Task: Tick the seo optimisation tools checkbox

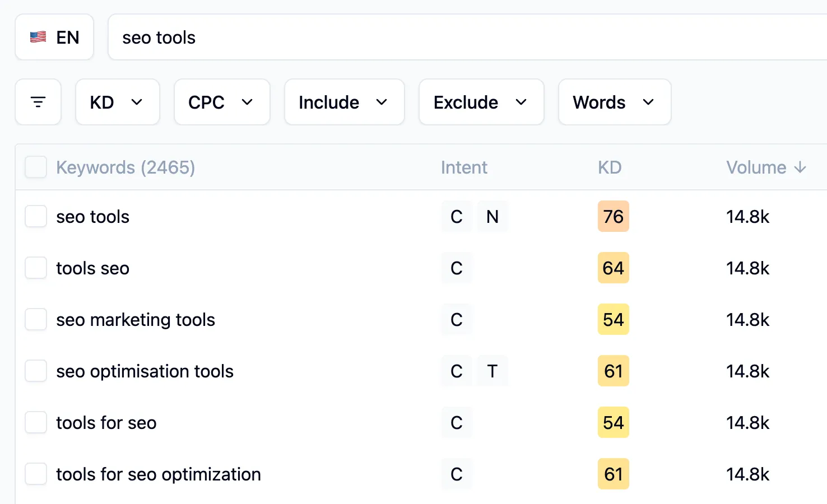Action: [36, 371]
